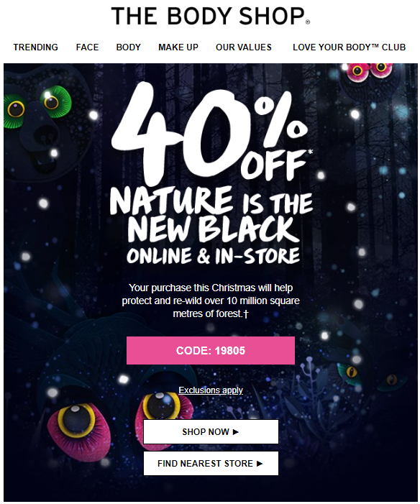Click the 40% off headline graphic
The width and height of the screenshot is (420, 504).
211,132
